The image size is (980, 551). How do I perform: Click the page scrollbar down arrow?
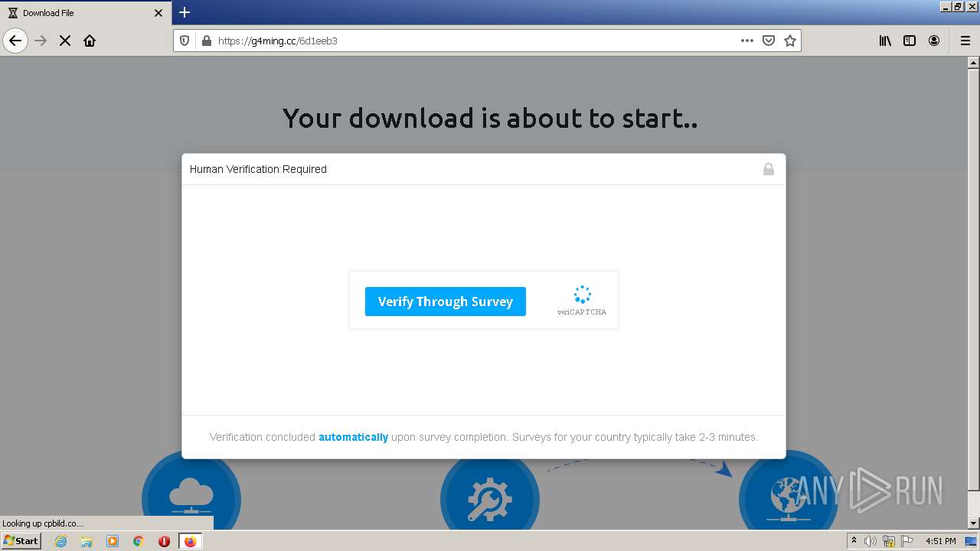coord(974,523)
